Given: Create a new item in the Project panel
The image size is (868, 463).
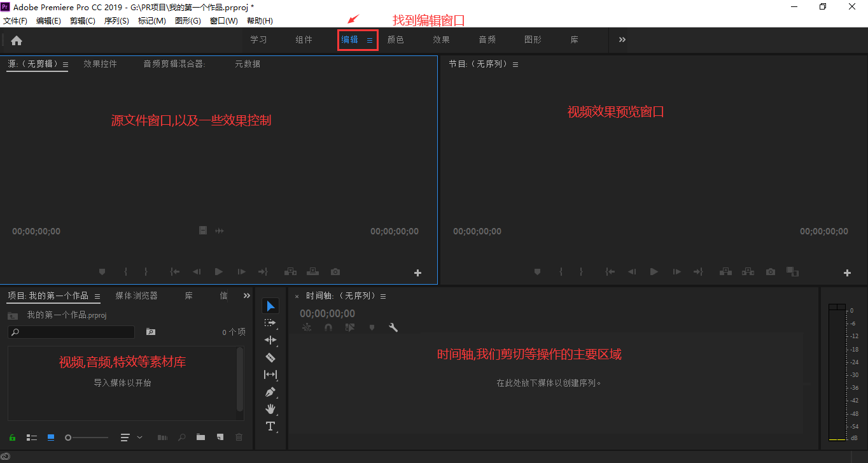Looking at the screenshot, I should coord(220,438).
